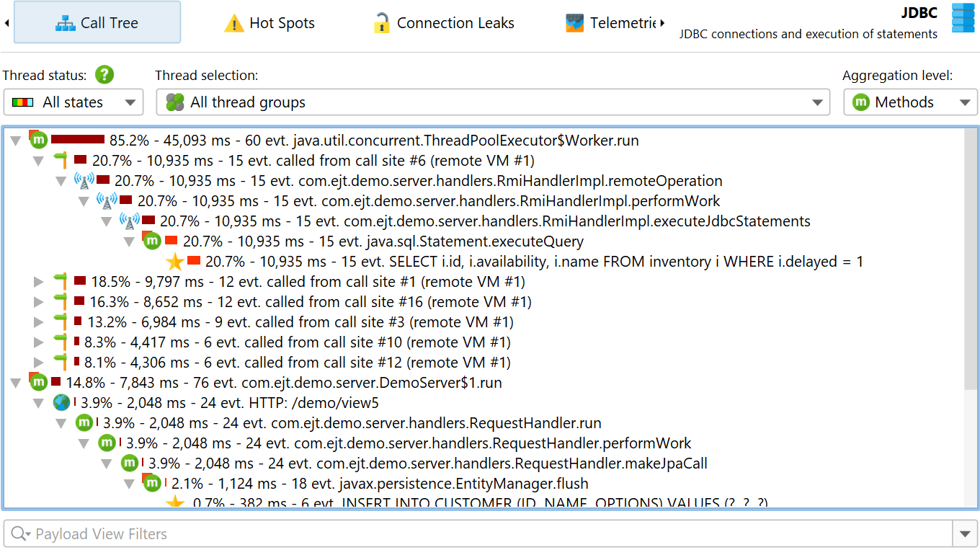This screenshot has height=550, width=980.
Task: Click the JDBC database stack icon
Action: click(x=963, y=18)
